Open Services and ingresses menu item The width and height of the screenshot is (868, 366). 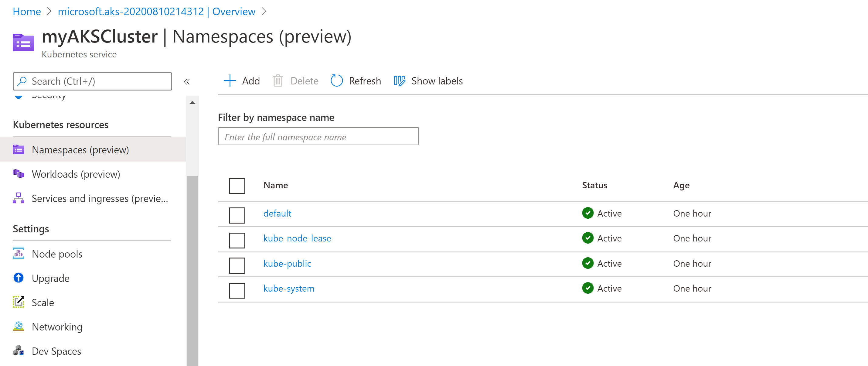click(x=93, y=198)
